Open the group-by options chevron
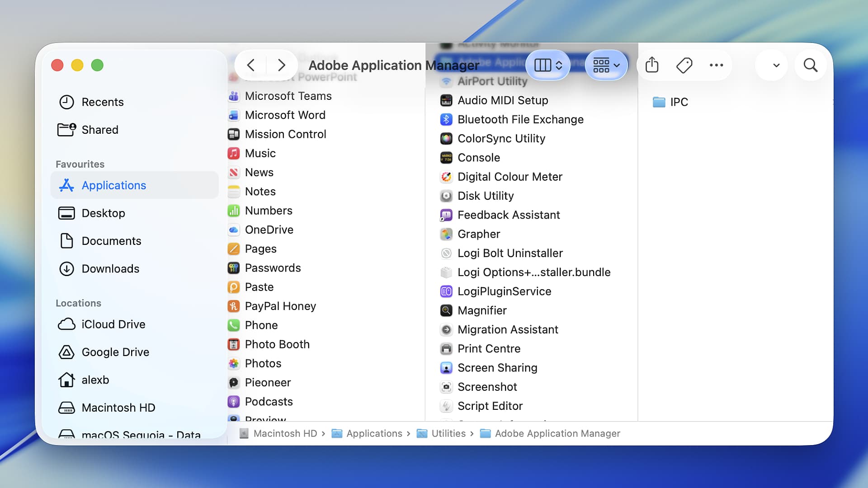The image size is (868, 488). pyautogui.click(x=617, y=65)
